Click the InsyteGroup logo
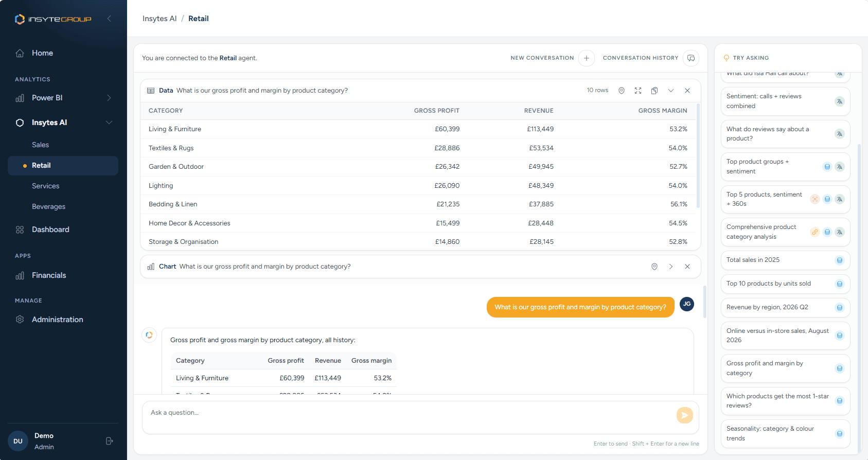 click(53, 19)
